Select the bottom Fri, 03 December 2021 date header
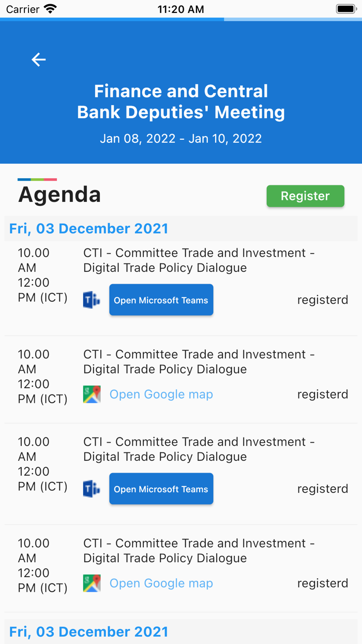This screenshot has height=644, width=362. (x=89, y=632)
